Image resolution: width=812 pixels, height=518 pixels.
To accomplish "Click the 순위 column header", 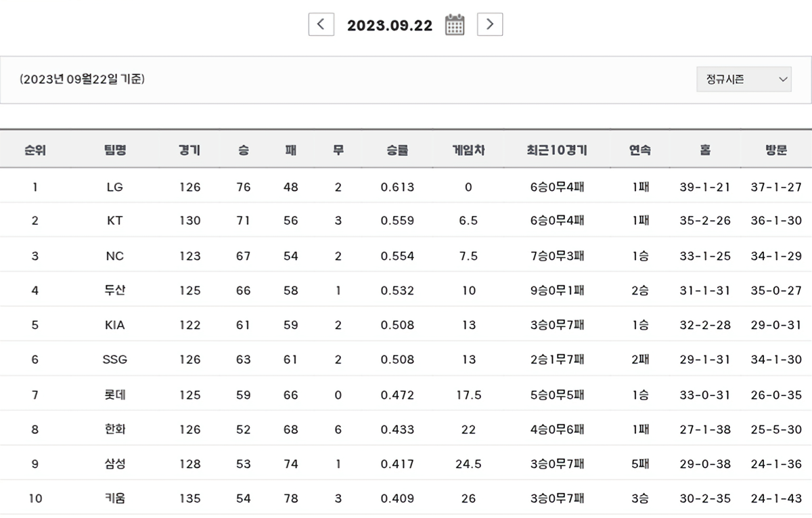I will click(35, 150).
